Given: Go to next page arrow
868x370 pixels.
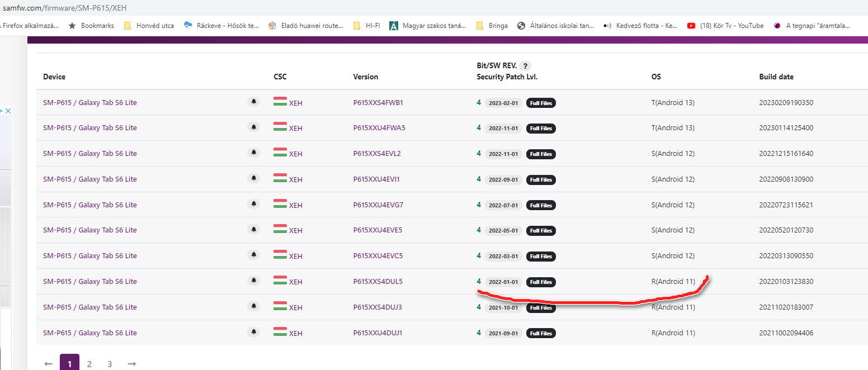Looking at the screenshot, I should click(131, 364).
